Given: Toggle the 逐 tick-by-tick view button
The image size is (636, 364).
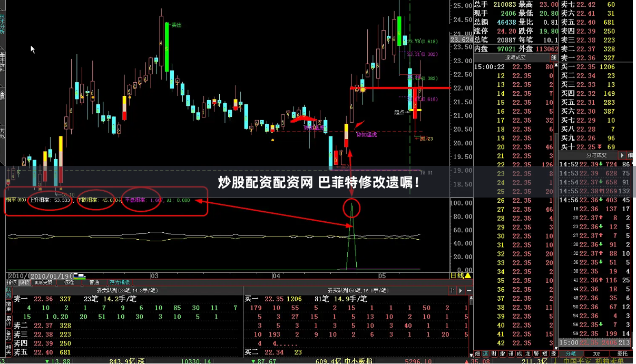Looking at the screenshot, I should [485, 354].
